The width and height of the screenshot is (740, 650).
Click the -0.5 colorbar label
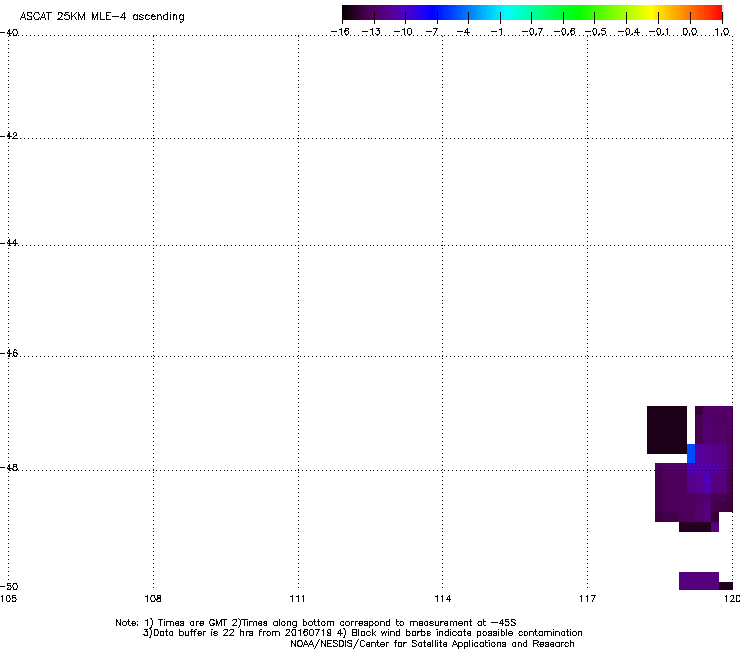596,32
